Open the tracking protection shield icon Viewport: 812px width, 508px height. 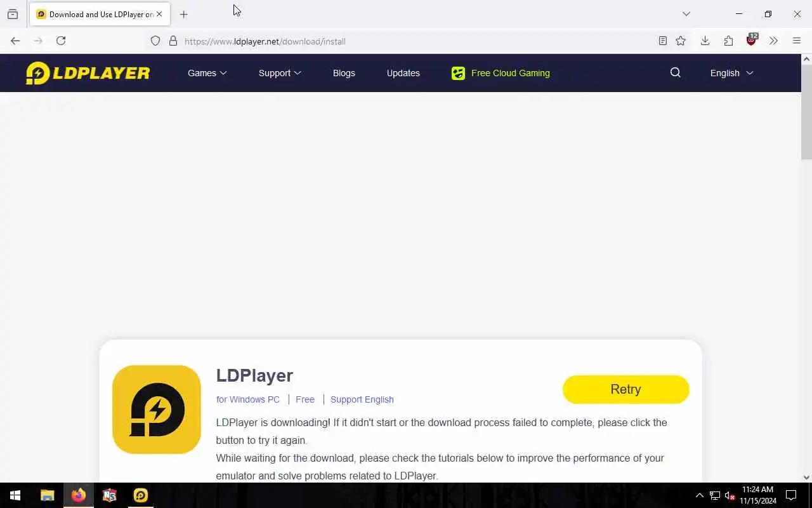point(155,41)
